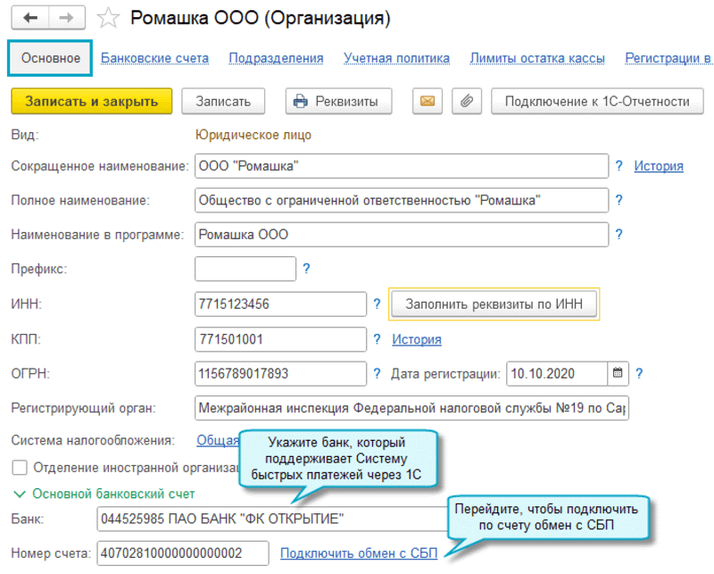Click the forward navigation arrow
The width and height of the screenshot is (714, 574).
(x=66, y=18)
